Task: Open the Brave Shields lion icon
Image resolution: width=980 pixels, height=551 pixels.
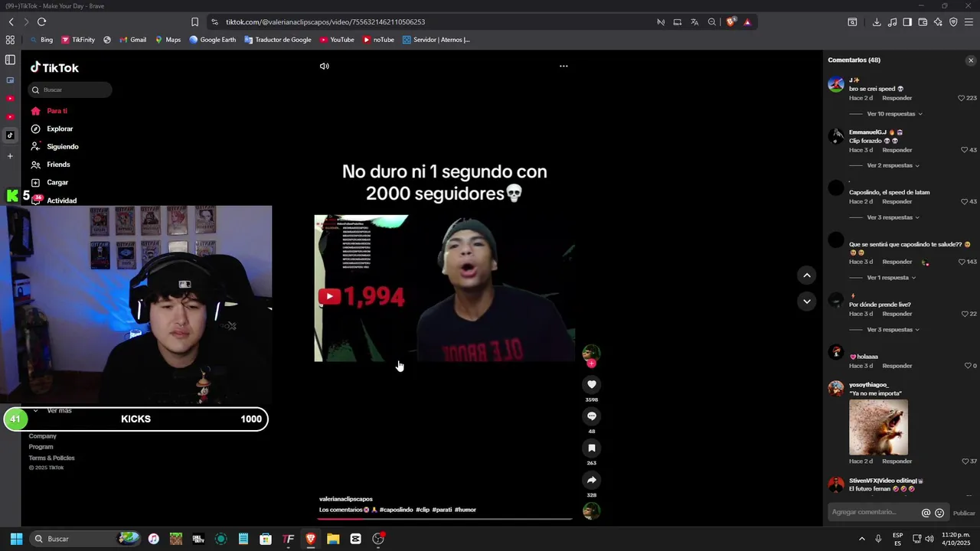Action: click(x=730, y=22)
